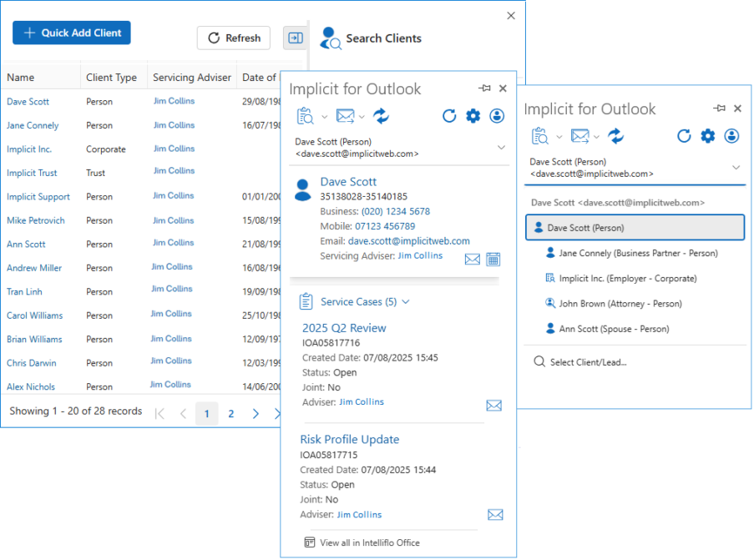Click collapse panel icon next to Refresh button
Screen dimensions: 754x560
pyautogui.click(x=295, y=38)
